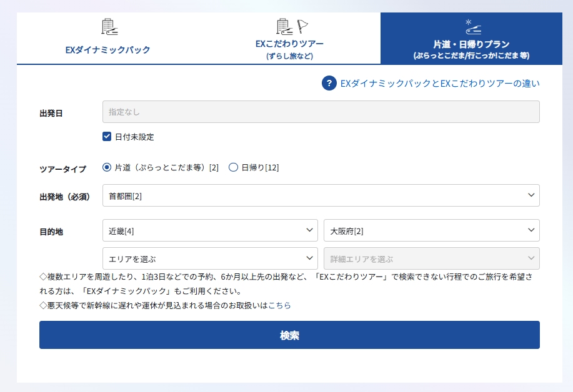
Task: Open the こちら link about bad weather
Action: coord(279,305)
